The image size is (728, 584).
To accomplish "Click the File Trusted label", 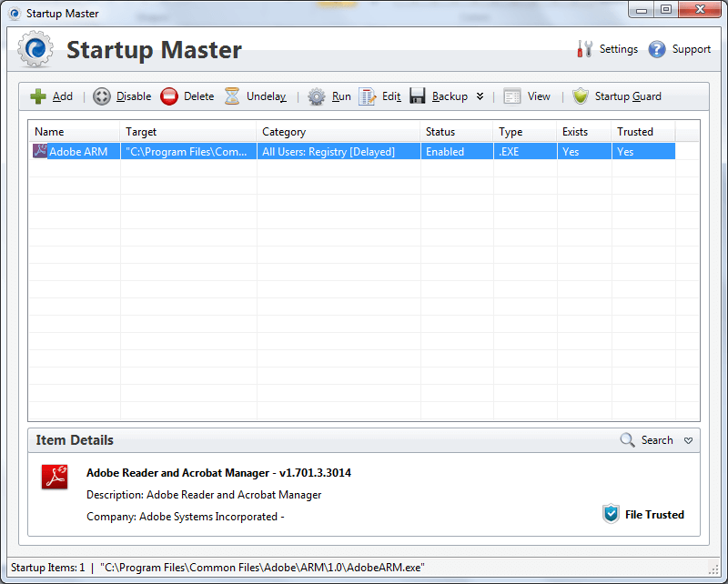I will (x=654, y=514).
